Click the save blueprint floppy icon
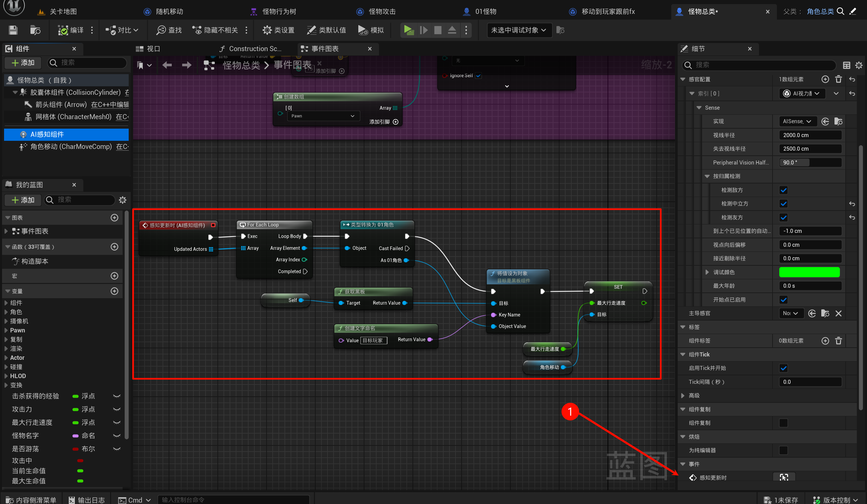Viewport: 867px width, 504px height. click(x=13, y=30)
